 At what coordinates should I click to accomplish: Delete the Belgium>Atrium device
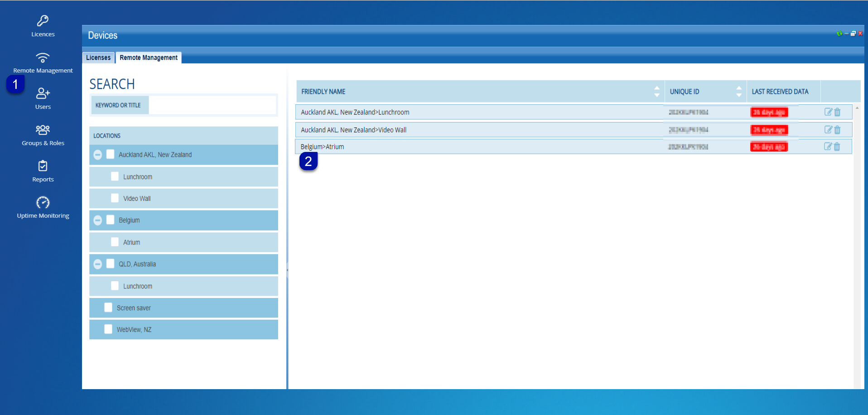click(837, 146)
